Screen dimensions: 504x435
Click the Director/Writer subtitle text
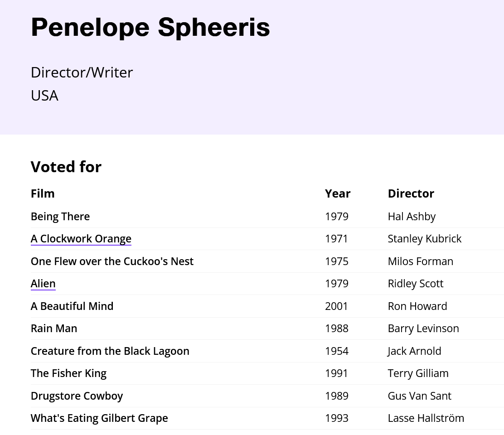click(x=82, y=72)
